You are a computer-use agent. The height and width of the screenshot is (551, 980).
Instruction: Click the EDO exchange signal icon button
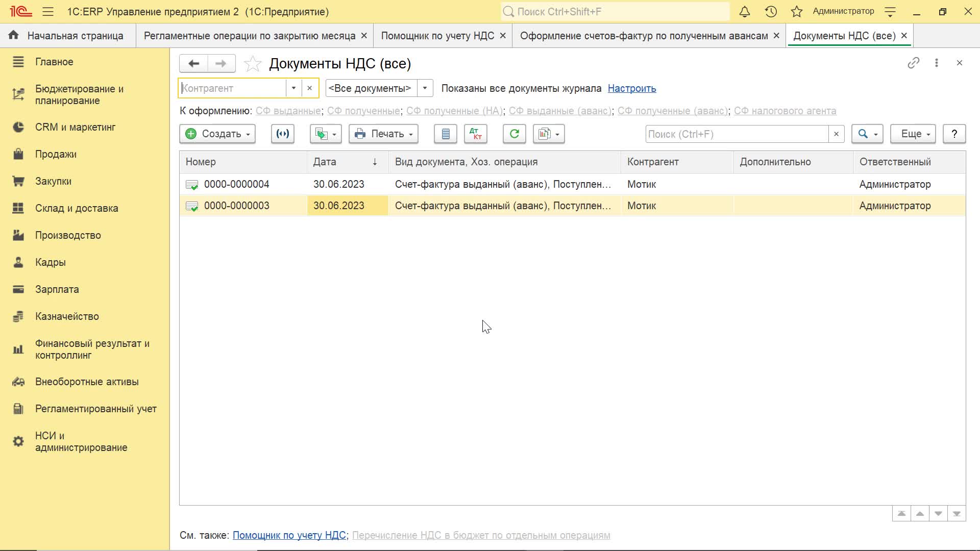pos(282,134)
